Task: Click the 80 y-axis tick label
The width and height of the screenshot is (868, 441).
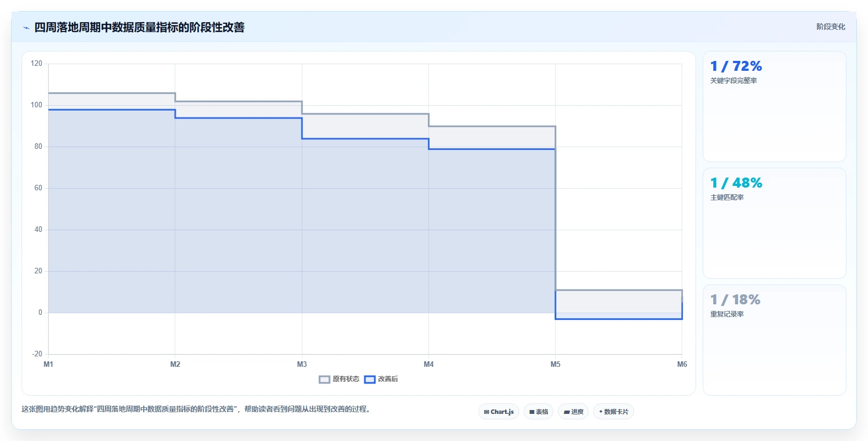Action: [38, 147]
